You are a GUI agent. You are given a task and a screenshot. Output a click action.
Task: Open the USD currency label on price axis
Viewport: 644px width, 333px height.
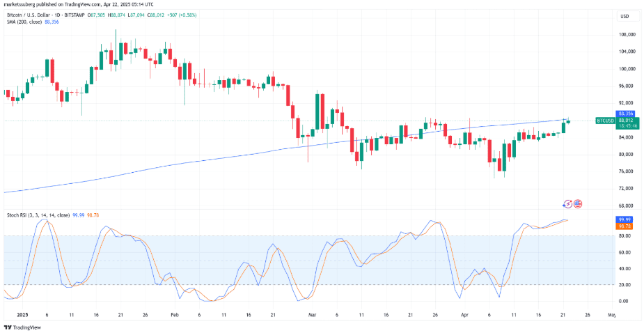coord(623,17)
